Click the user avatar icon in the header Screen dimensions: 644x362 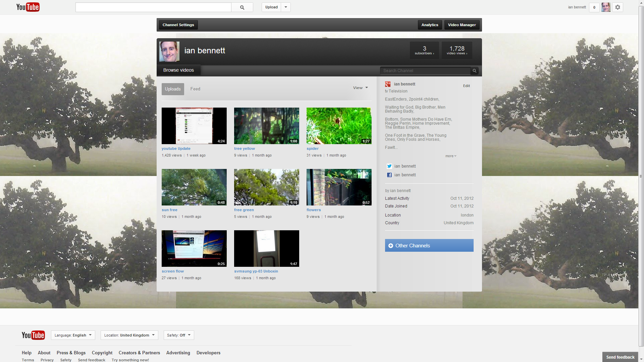pos(606,7)
